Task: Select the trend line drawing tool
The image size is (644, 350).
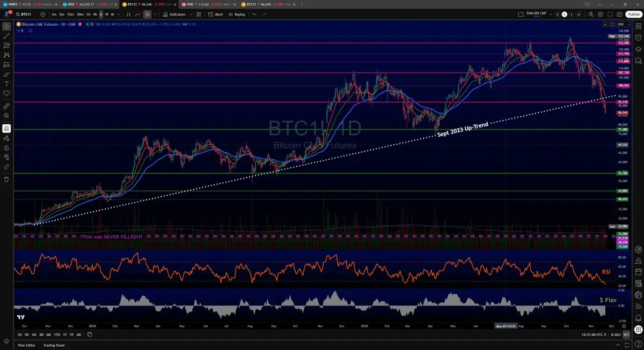Action: [6, 35]
